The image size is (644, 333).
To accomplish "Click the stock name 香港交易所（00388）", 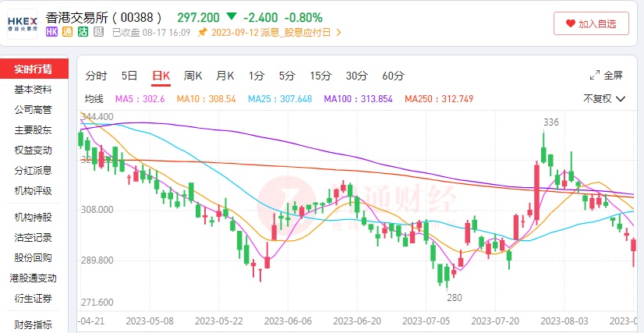I will [104, 18].
